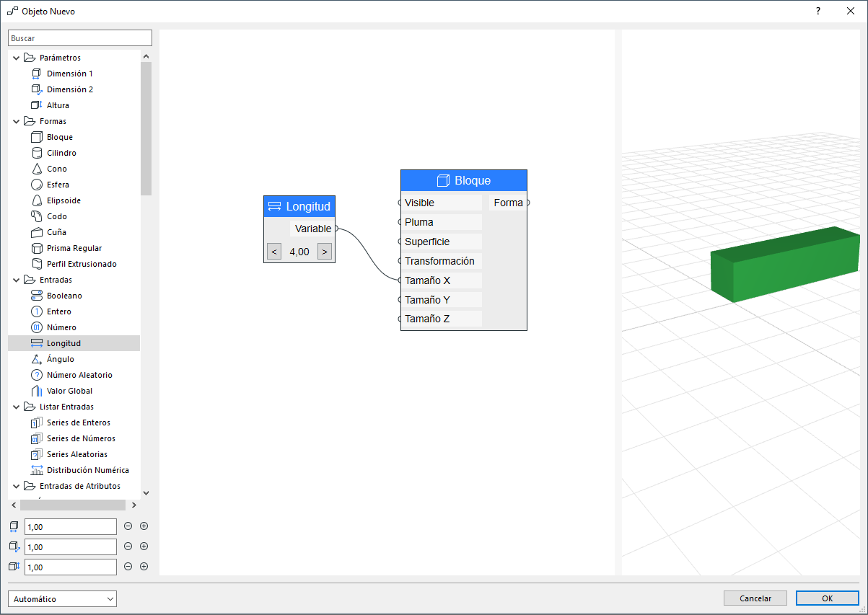868x615 pixels.
Task: Pick the Prisma Regular shape icon
Action: (x=38, y=248)
